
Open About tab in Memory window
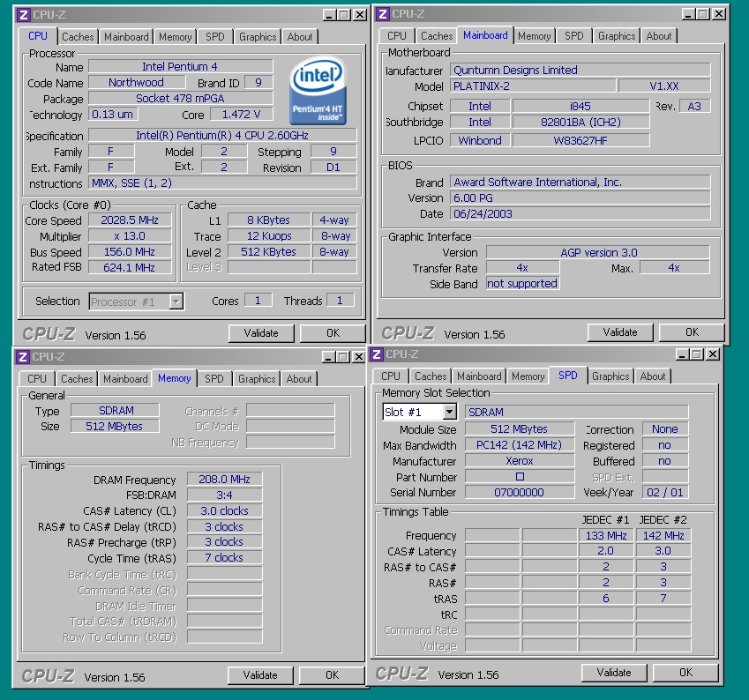coord(298,378)
